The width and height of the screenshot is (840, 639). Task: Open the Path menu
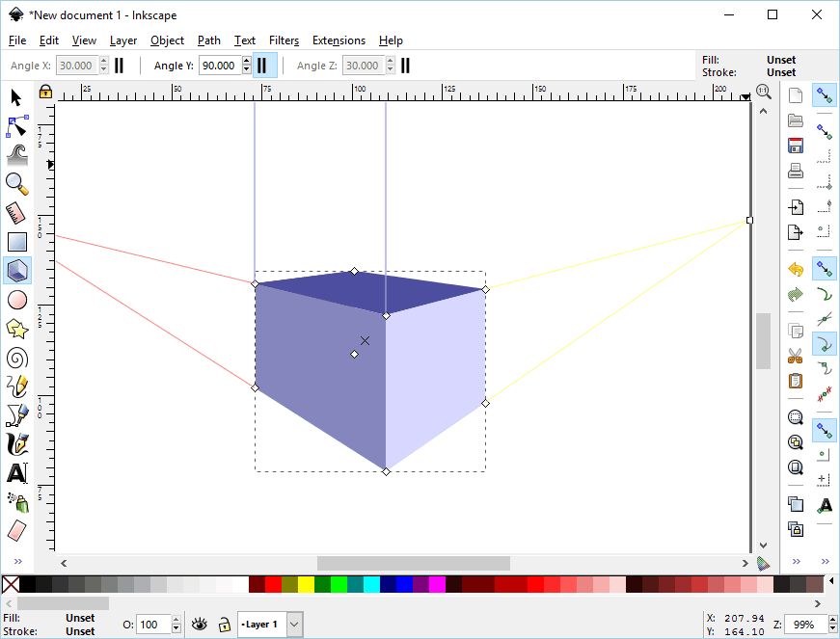pos(209,40)
